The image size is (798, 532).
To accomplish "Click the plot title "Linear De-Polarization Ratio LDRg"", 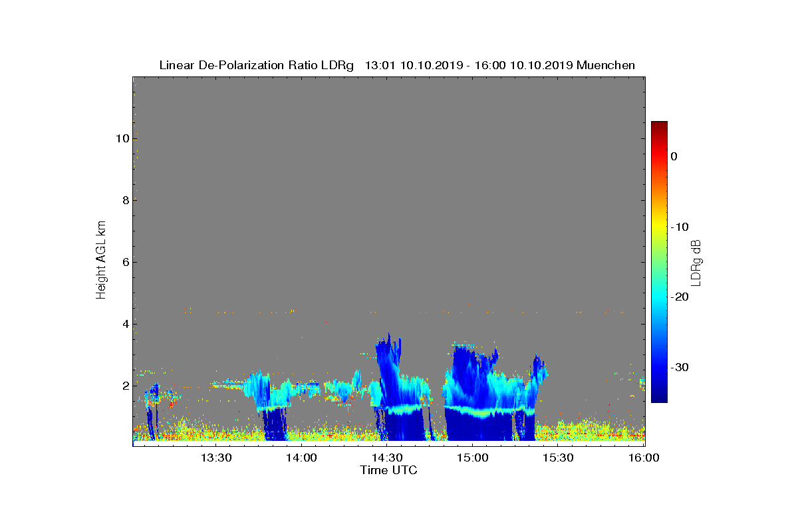I will 257,65.
